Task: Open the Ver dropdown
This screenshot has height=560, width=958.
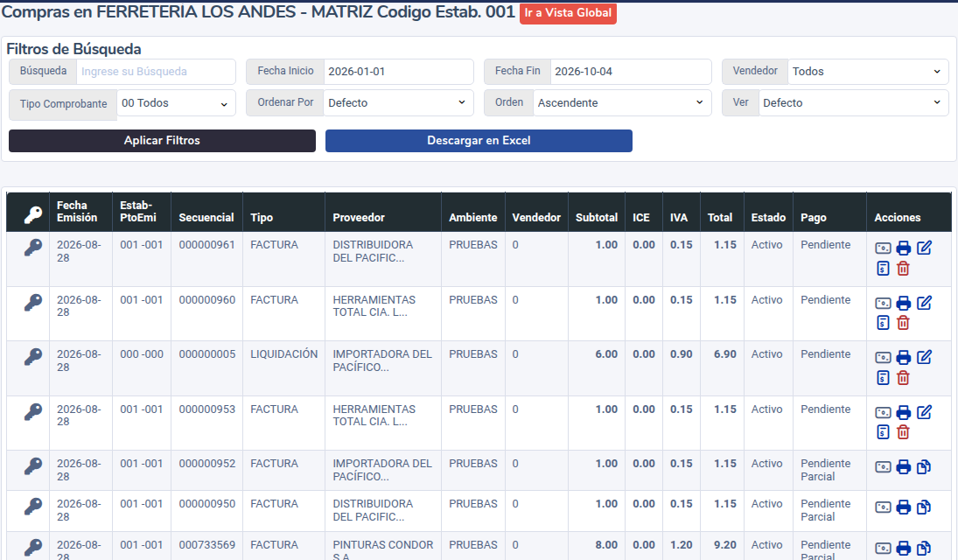Action: pos(854,102)
